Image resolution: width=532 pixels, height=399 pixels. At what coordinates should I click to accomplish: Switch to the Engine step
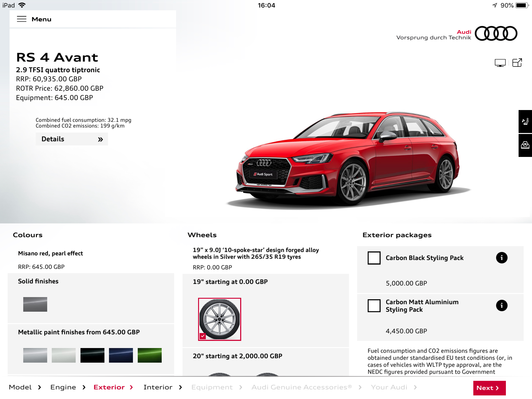tap(63, 387)
